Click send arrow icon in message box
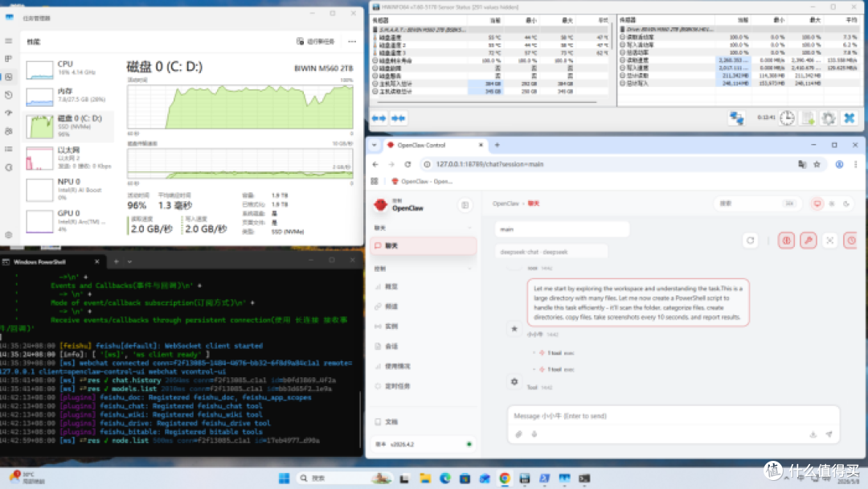 pyautogui.click(x=829, y=435)
